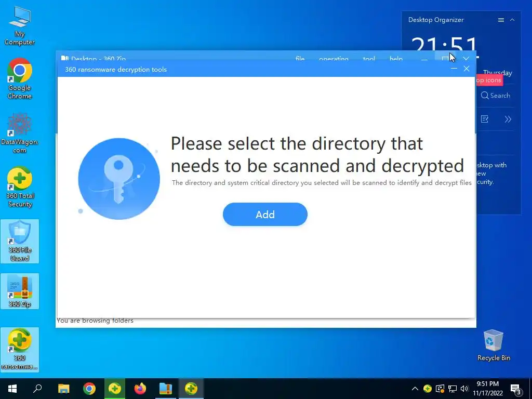This screenshot has height=399, width=532.
Task: Select the 360 Total Security desktop shortcut
Action: click(20, 187)
